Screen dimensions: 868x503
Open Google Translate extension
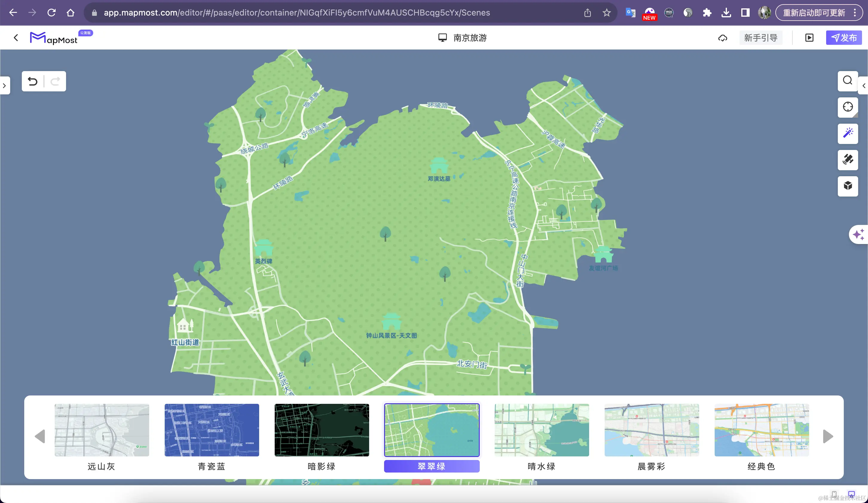630,13
